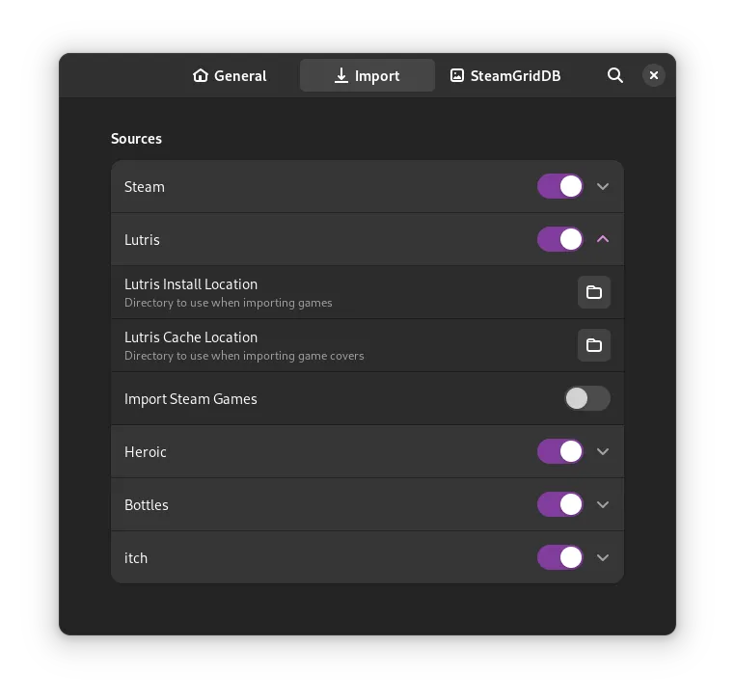735x700 pixels.
Task: Open the search icon in header bar
Action: coord(615,75)
